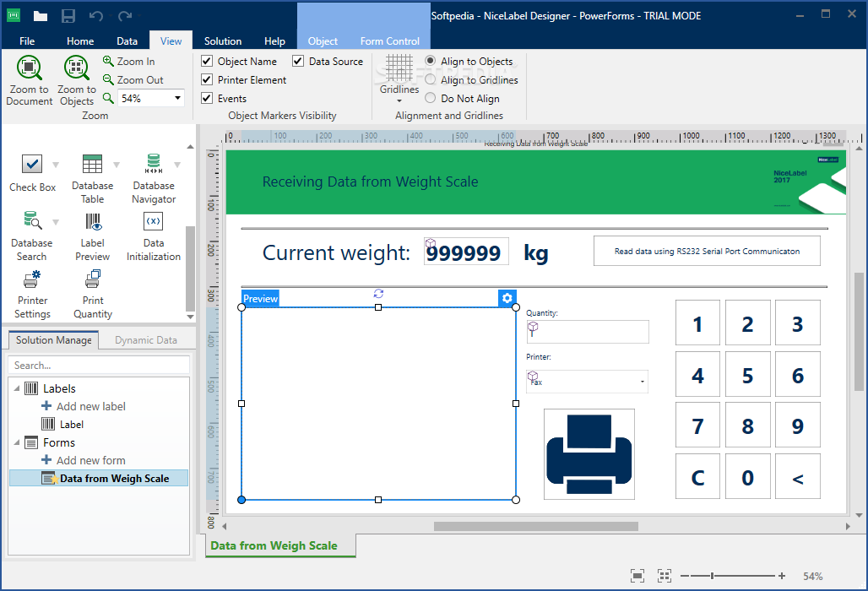Screen dimensions: 868x591
Task: Open the File menu
Action: coord(27,41)
